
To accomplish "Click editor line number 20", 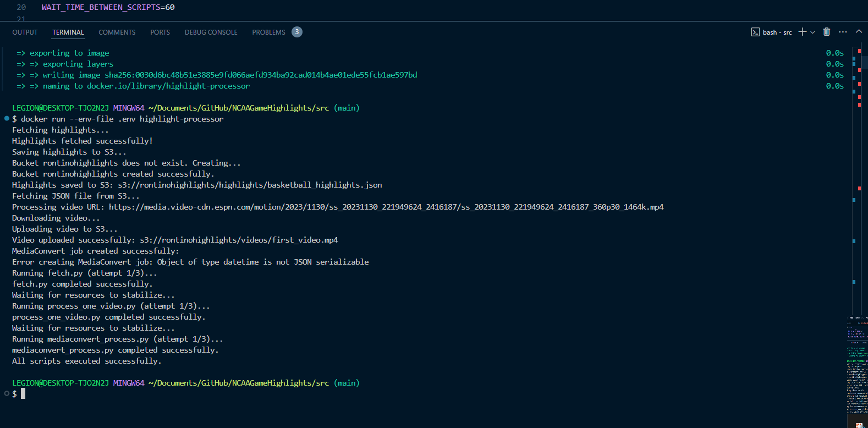I will (21, 7).
